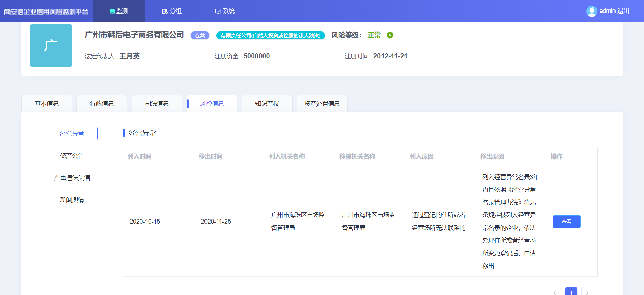The height and width of the screenshot is (295, 644).
Task: Click the legal representative name 王月英
Action: click(130, 56)
